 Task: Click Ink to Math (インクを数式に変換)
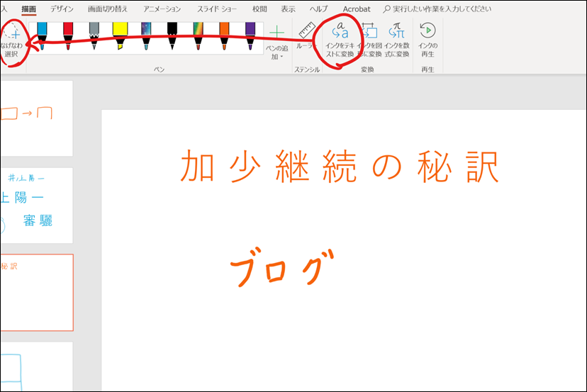[397, 40]
